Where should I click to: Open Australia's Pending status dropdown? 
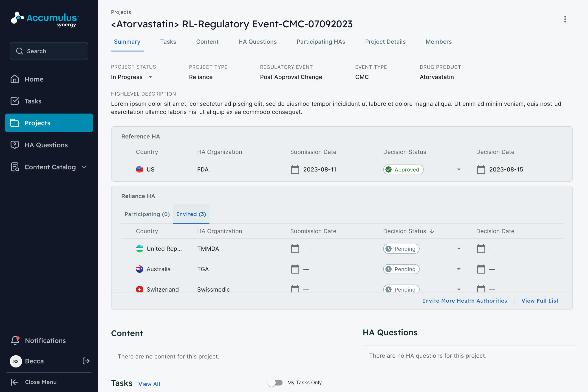click(458, 269)
